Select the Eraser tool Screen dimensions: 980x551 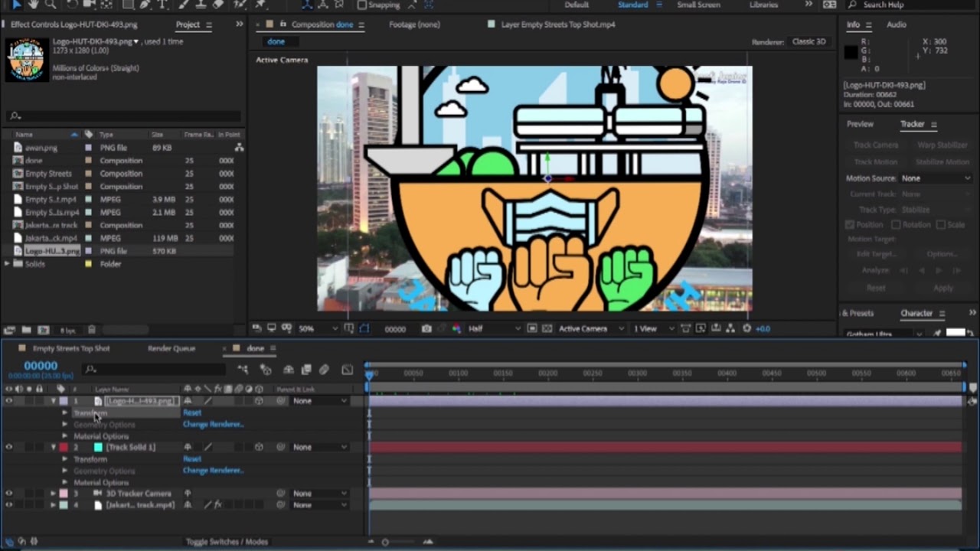[218, 5]
